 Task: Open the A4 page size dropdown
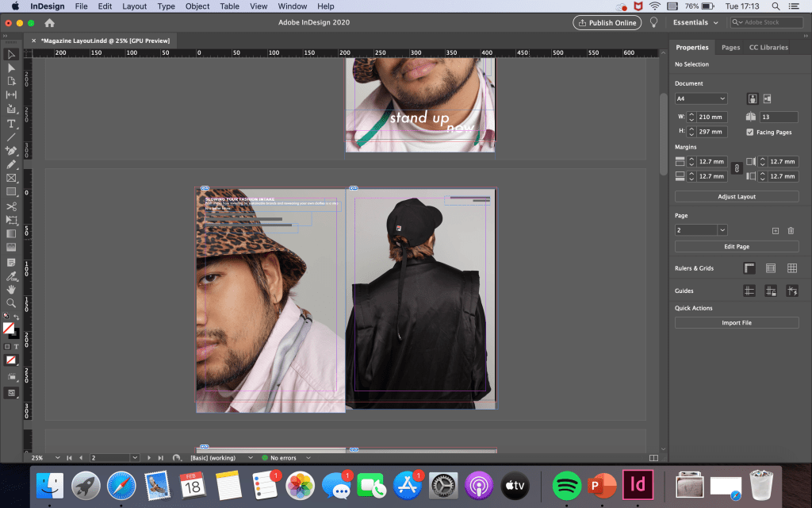[x=701, y=98]
